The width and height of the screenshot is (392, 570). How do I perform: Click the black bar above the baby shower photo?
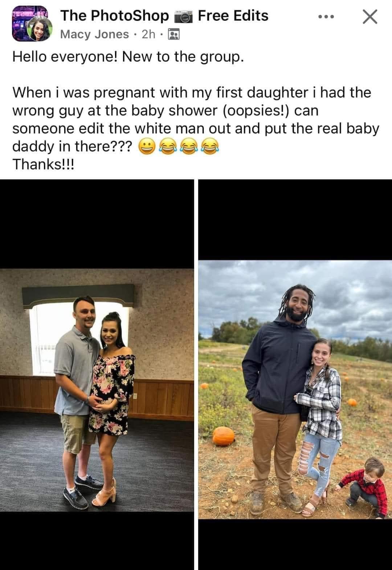click(x=97, y=224)
